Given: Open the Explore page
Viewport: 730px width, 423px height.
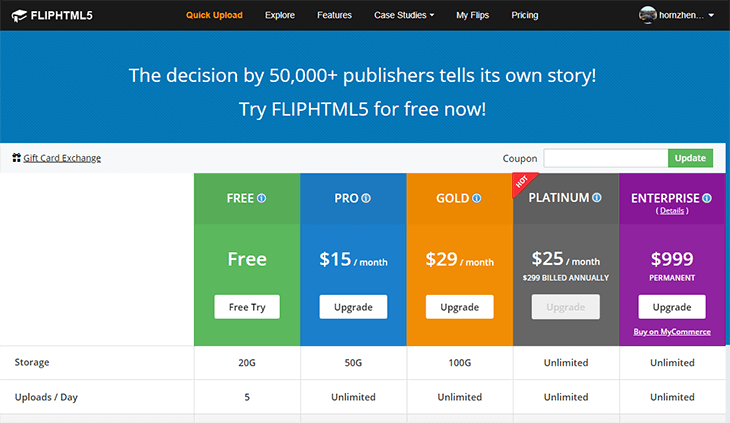Looking at the screenshot, I should [x=280, y=15].
